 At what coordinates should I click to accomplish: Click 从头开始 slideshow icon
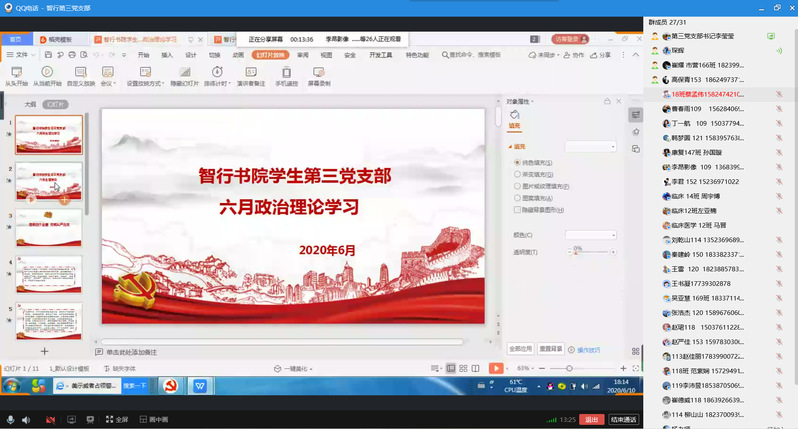tap(15, 73)
